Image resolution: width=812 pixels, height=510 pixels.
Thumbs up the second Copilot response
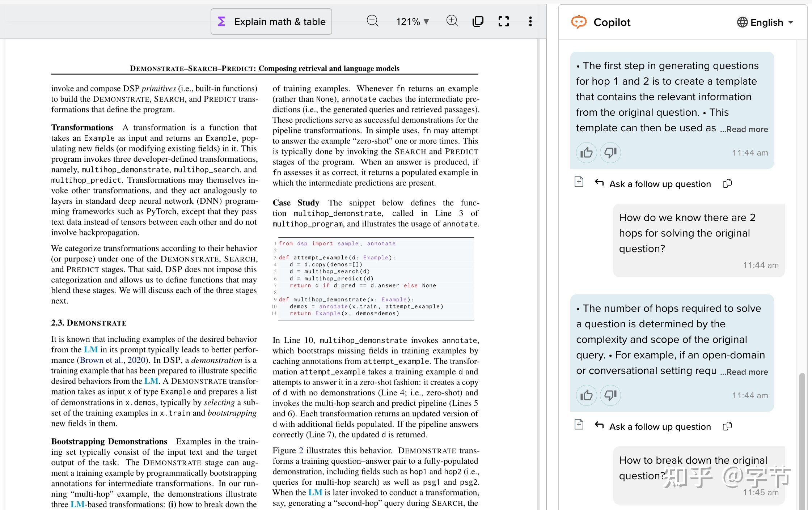[586, 395]
